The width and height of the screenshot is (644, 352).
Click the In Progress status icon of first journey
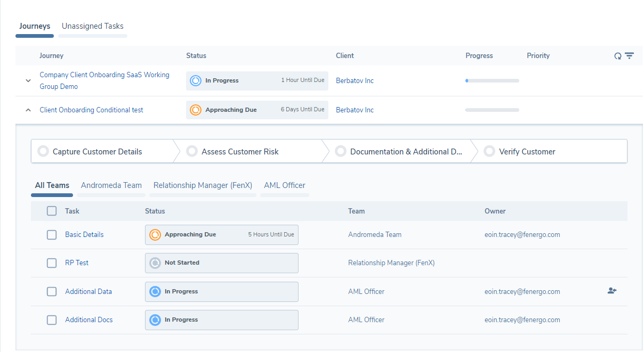(x=196, y=80)
